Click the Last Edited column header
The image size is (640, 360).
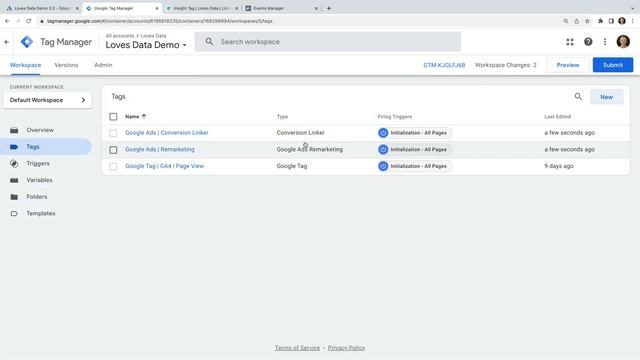pos(558,117)
